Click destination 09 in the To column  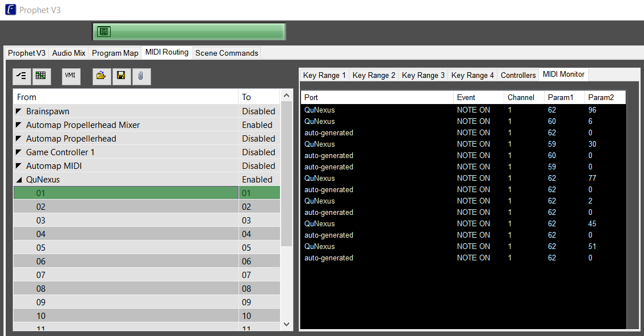(259, 302)
